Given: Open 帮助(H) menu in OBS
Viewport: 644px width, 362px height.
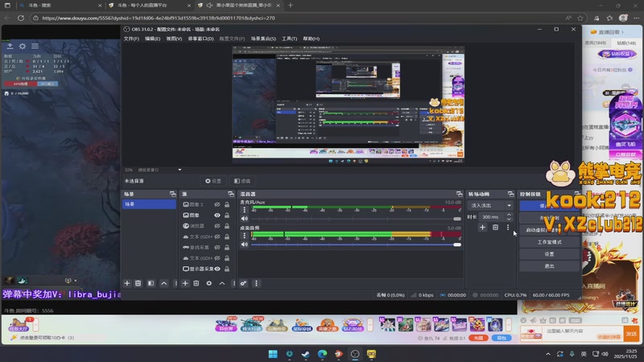Looking at the screenshot, I should pyautogui.click(x=312, y=39).
